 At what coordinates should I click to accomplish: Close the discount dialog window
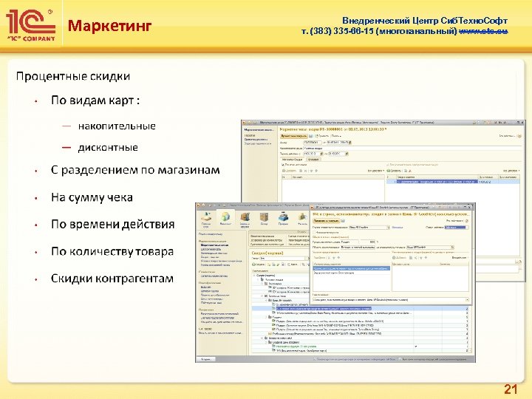(x=470, y=207)
